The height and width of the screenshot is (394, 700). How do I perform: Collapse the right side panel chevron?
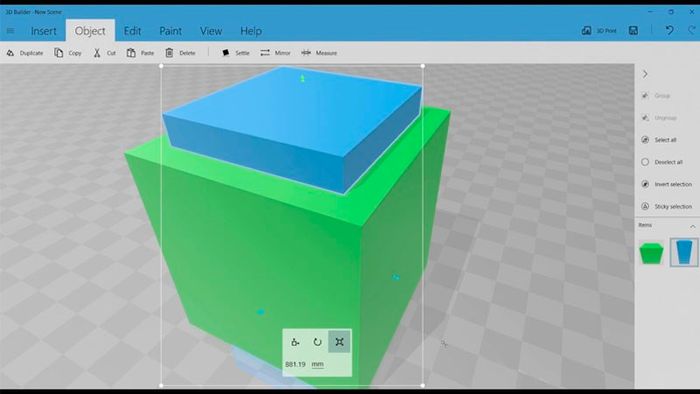point(645,74)
